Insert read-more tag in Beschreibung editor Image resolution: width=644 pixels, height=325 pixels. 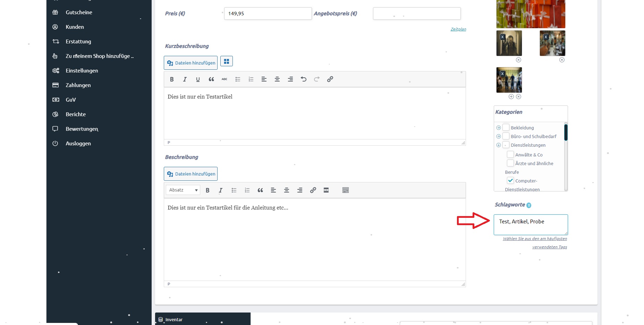pos(326,190)
